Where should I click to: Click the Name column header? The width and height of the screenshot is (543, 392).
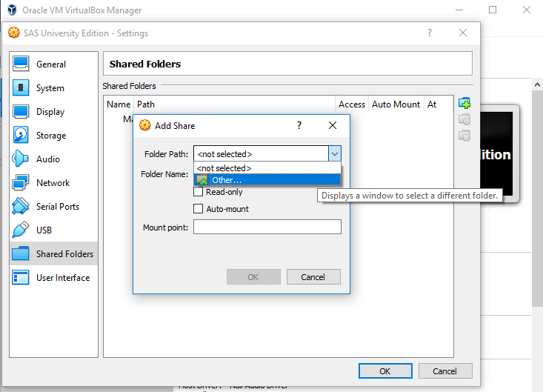(x=119, y=104)
